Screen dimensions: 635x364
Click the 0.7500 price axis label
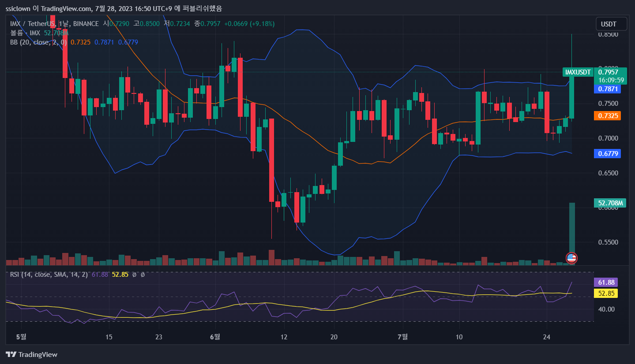click(x=608, y=104)
